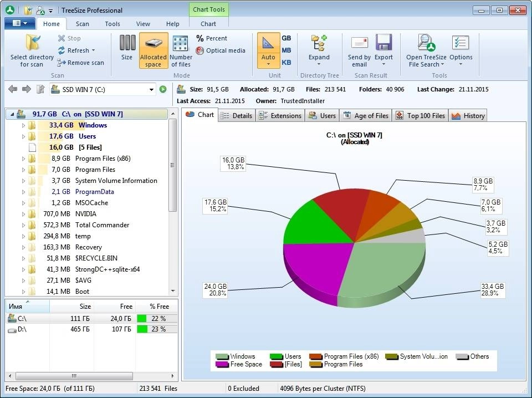
Task: Set unit to GB
Action: (287, 38)
